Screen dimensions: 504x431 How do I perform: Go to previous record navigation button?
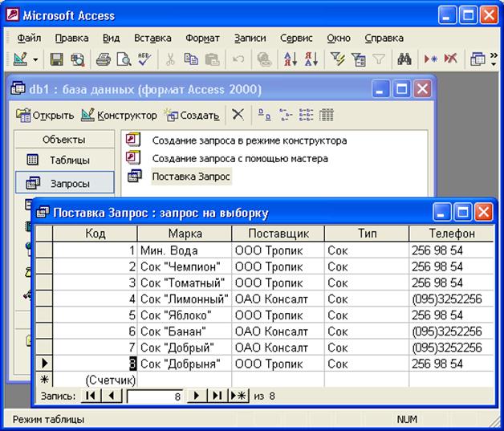tap(112, 396)
